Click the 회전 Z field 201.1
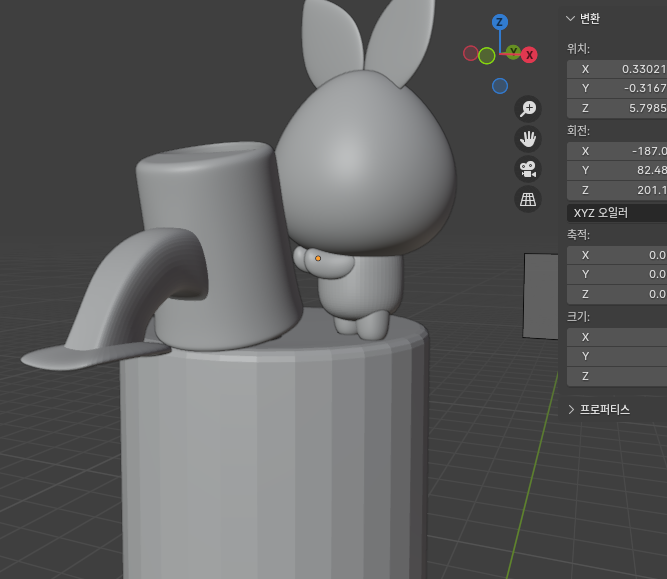667x579 pixels. [617, 190]
